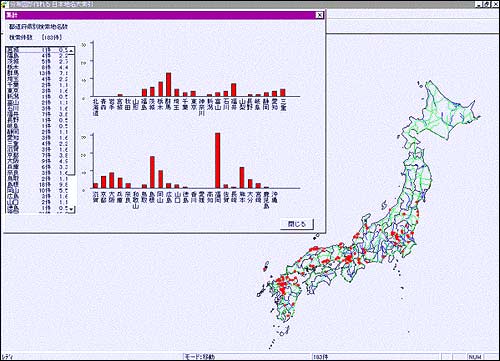Viewport: 500px width, 361px height.
Task: Click the application icon in the title bar
Action: pos(3,4)
